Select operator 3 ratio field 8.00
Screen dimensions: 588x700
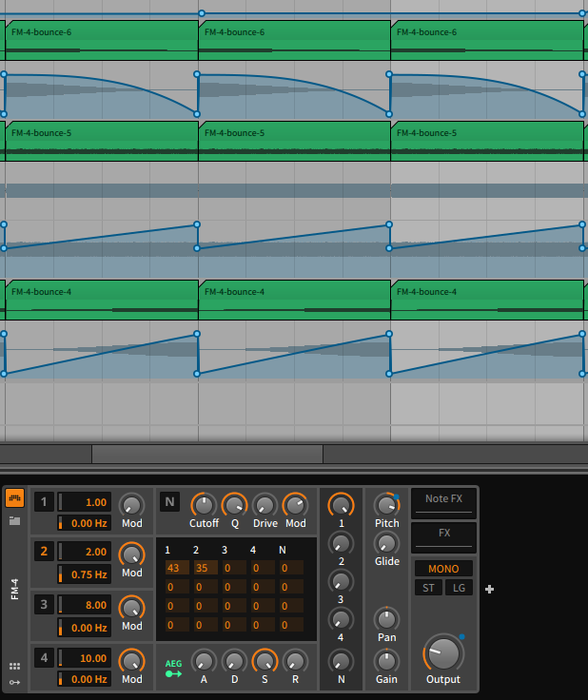tap(84, 605)
